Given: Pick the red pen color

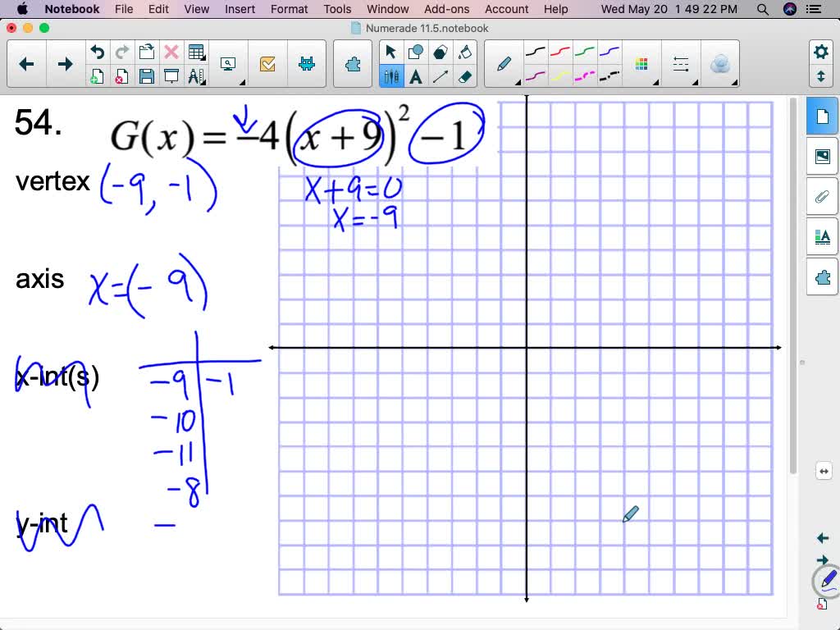Looking at the screenshot, I should coord(560,51).
